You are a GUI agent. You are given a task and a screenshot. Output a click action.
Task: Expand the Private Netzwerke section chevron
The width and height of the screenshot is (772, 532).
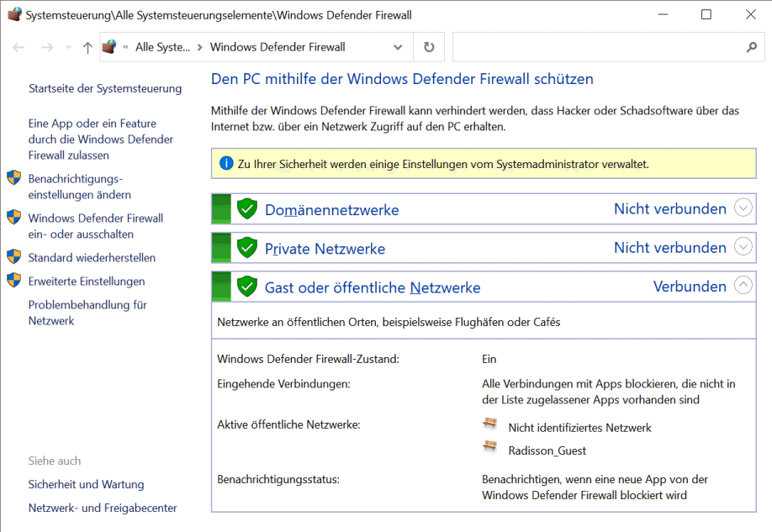click(x=743, y=246)
